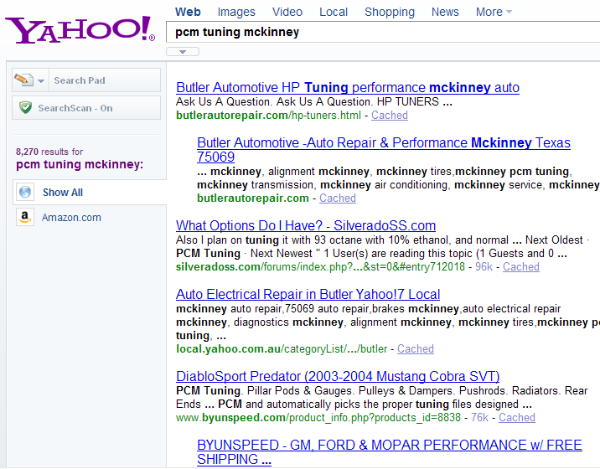Open Cached link for Auto Electrical Repair result
This screenshot has width=600, height=469.
(415, 349)
